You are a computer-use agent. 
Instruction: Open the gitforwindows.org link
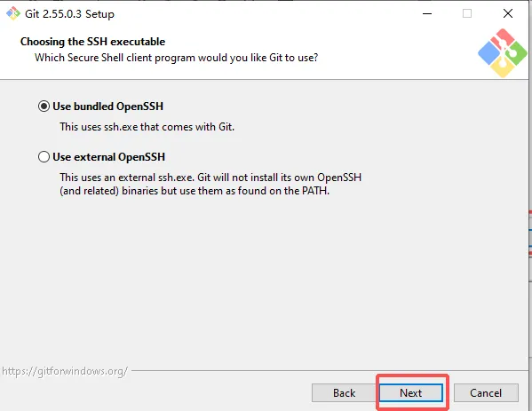[x=65, y=371]
